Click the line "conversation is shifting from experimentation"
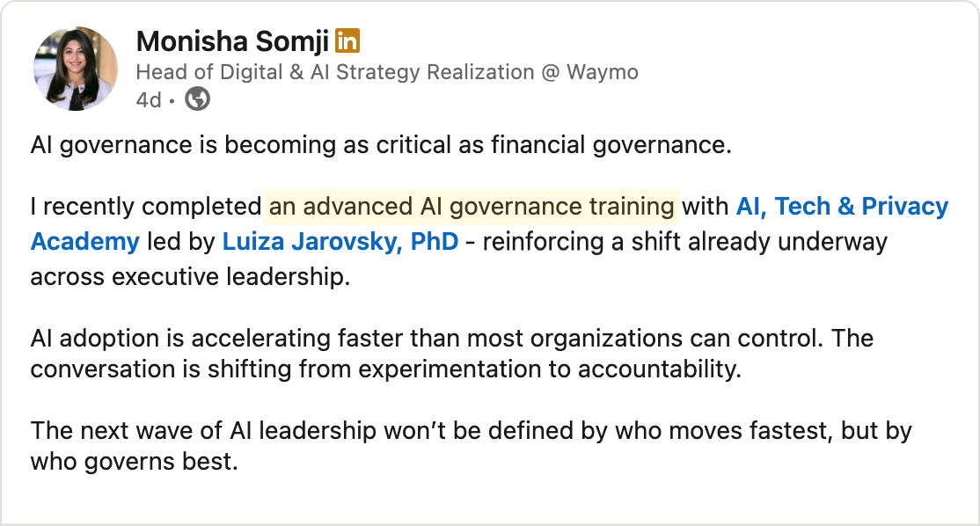980x526 pixels. [385, 369]
